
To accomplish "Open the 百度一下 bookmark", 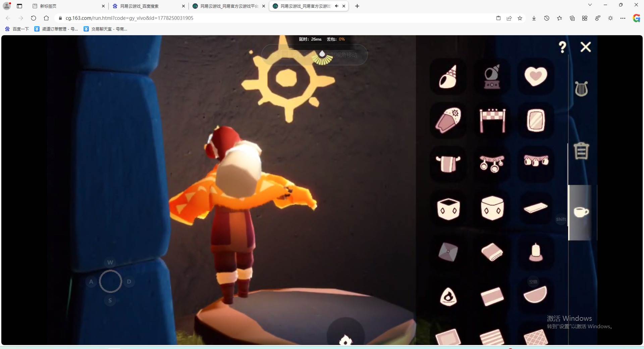I will [x=17, y=29].
